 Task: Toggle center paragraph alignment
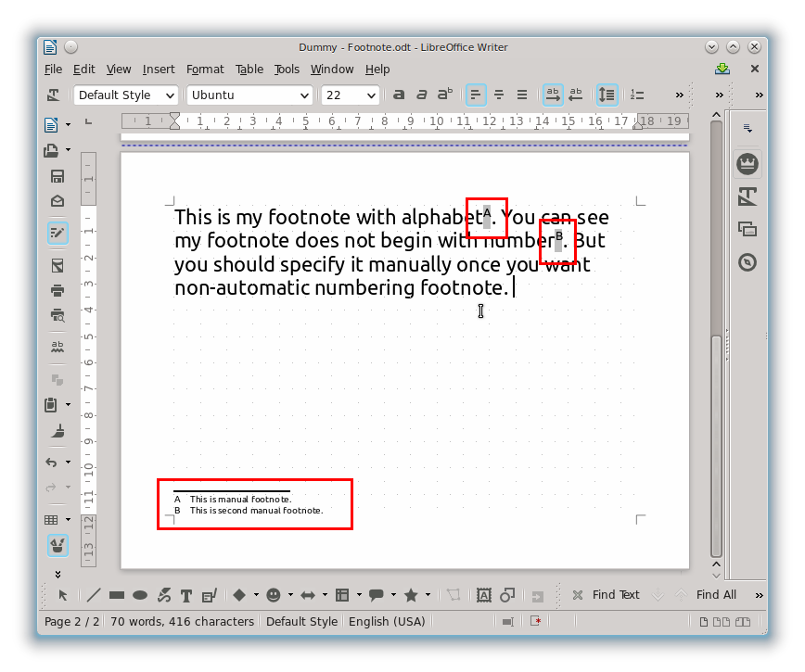coord(498,94)
